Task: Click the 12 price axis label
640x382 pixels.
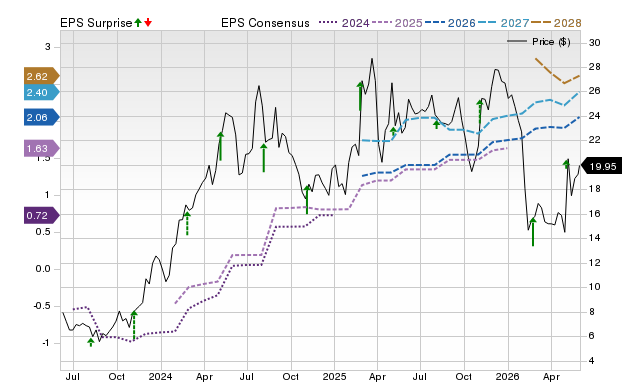Action: click(x=594, y=262)
